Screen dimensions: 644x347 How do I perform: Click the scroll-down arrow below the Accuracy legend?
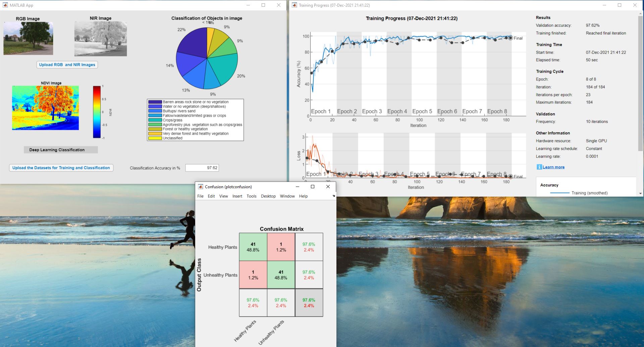click(x=640, y=193)
